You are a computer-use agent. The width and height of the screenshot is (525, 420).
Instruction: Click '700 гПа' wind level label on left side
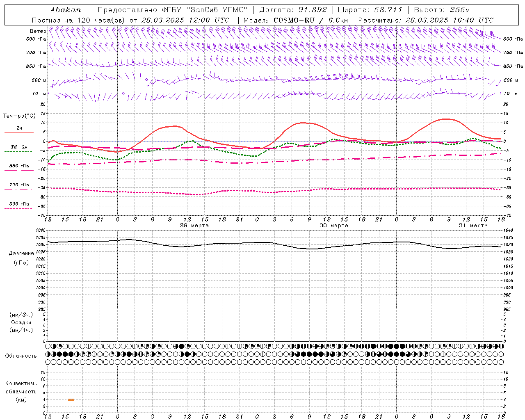(36, 52)
